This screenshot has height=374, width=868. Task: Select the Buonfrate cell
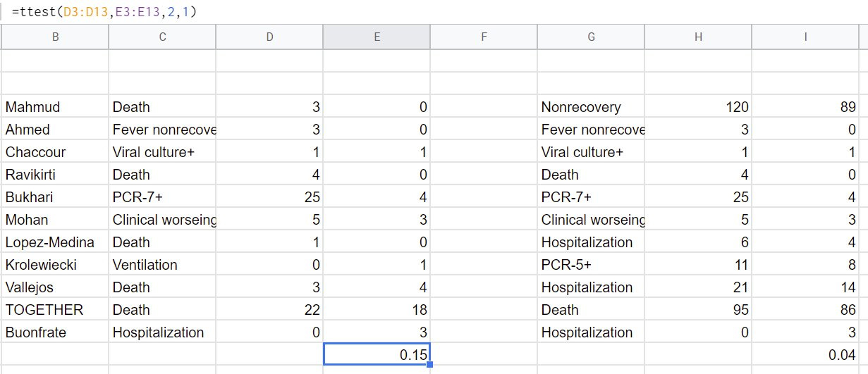click(x=55, y=332)
